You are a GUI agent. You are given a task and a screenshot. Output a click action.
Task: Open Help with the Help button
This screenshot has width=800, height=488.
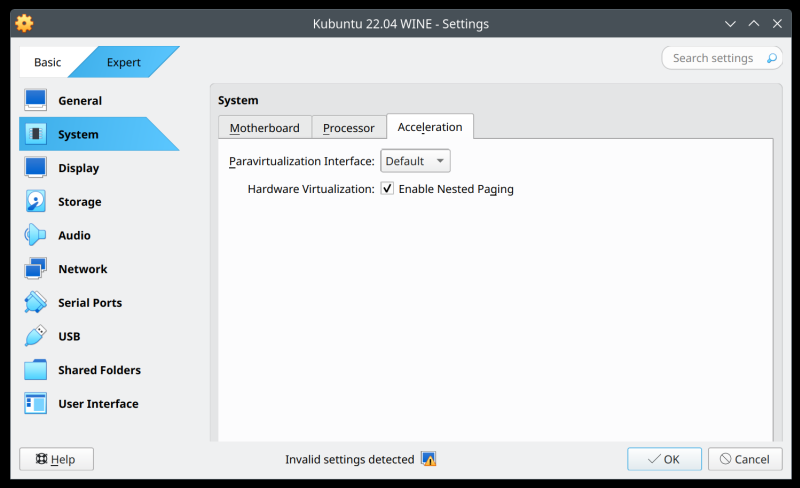[x=56, y=459]
